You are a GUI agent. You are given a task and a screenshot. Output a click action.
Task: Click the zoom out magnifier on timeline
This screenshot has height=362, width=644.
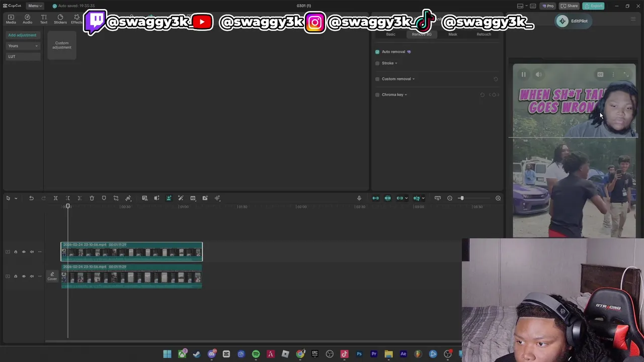click(x=450, y=198)
